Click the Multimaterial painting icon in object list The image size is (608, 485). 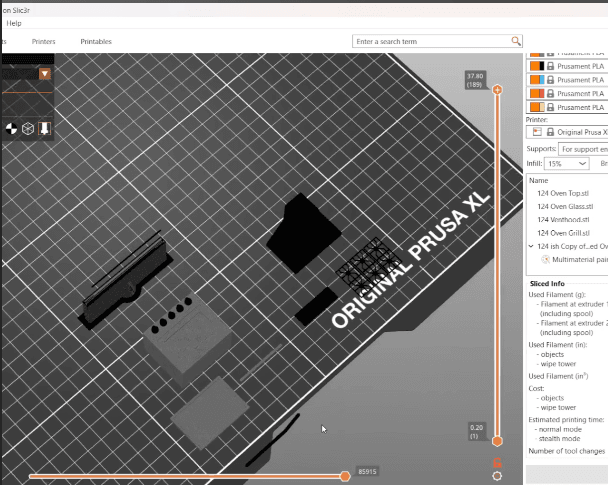point(546,260)
